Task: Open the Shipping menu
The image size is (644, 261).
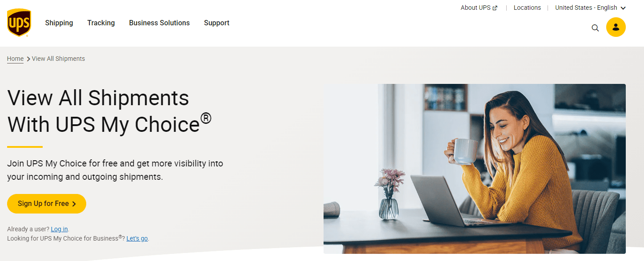Action: pos(59,23)
